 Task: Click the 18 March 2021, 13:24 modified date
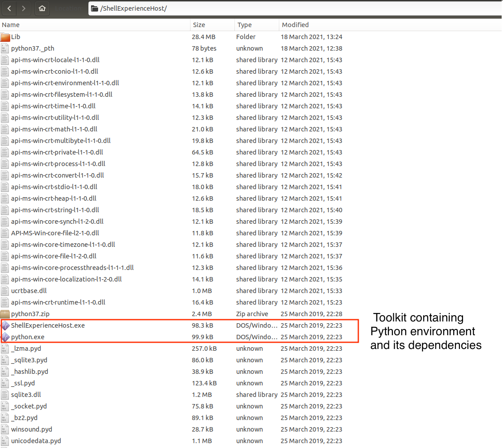[x=311, y=37]
